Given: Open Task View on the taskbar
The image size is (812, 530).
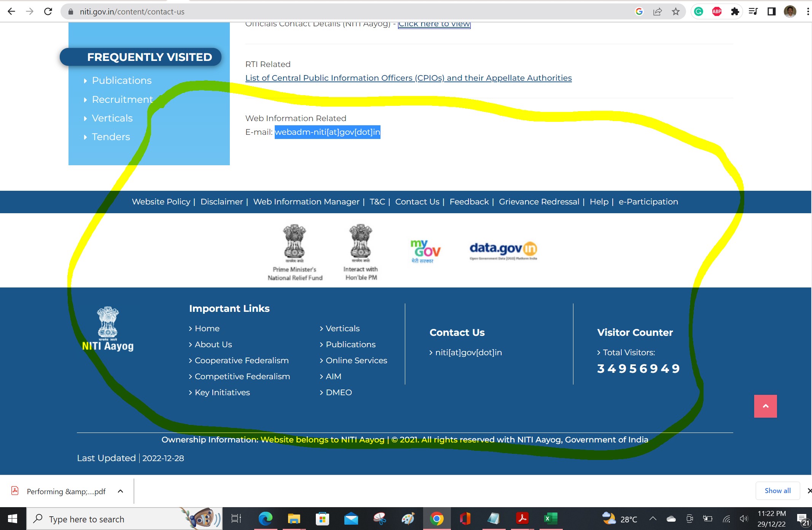Looking at the screenshot, I should coord(236,519).
